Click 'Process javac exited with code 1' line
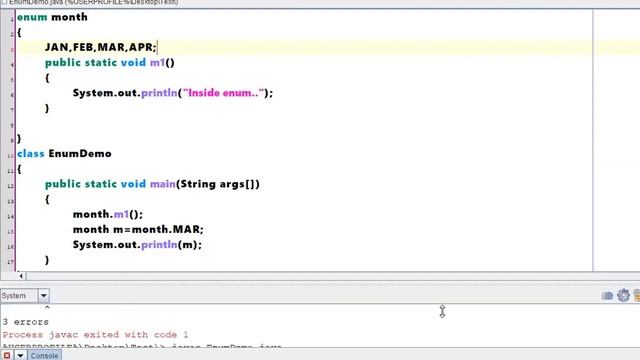Image resolution: width=640 pixels, height=360 pixels. click(x=96, y=335)
